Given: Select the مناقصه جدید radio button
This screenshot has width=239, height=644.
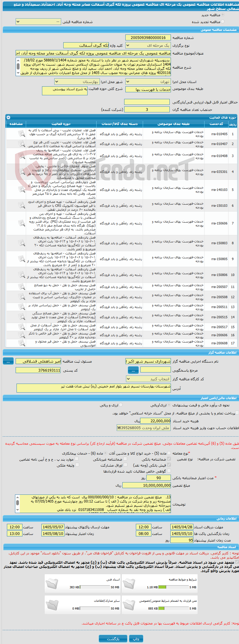Looking at the screenshot, I should click(x=223, y=15).
